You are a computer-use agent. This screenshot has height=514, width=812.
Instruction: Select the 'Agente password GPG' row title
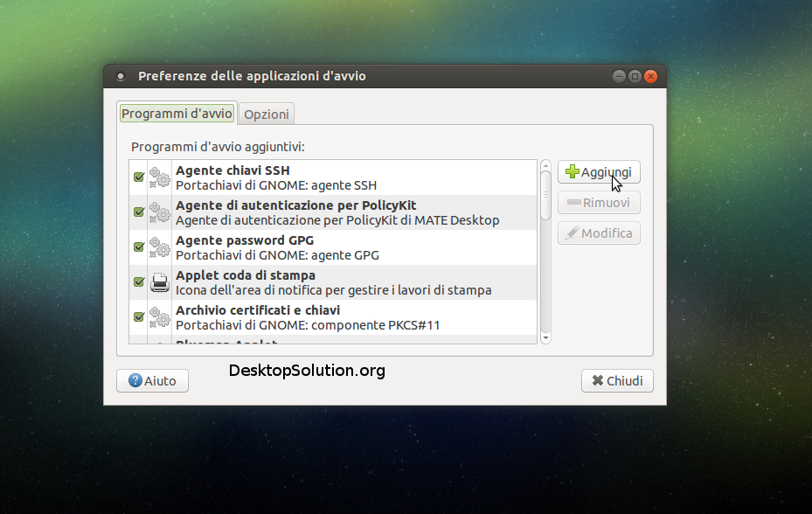pyautogui.click(x=245, y=240)
